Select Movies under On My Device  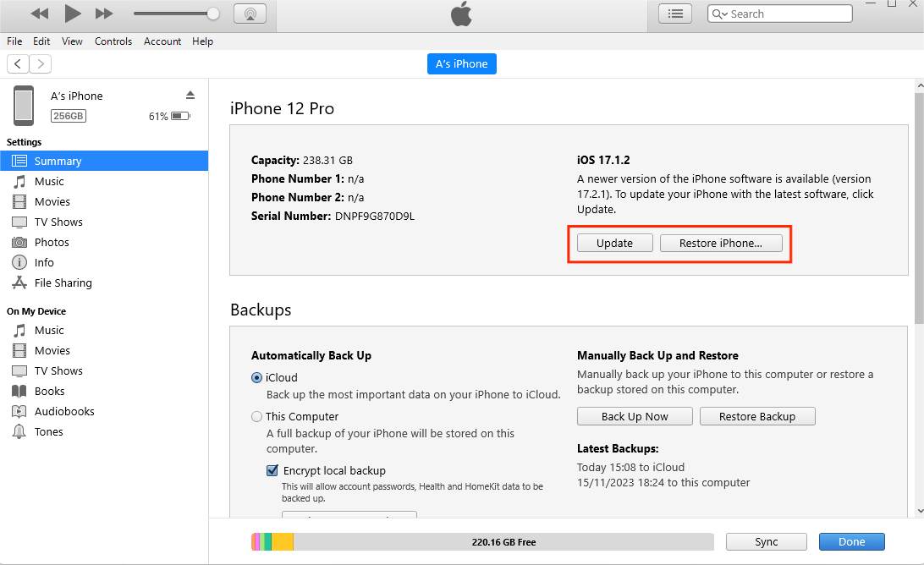(104, 350)
